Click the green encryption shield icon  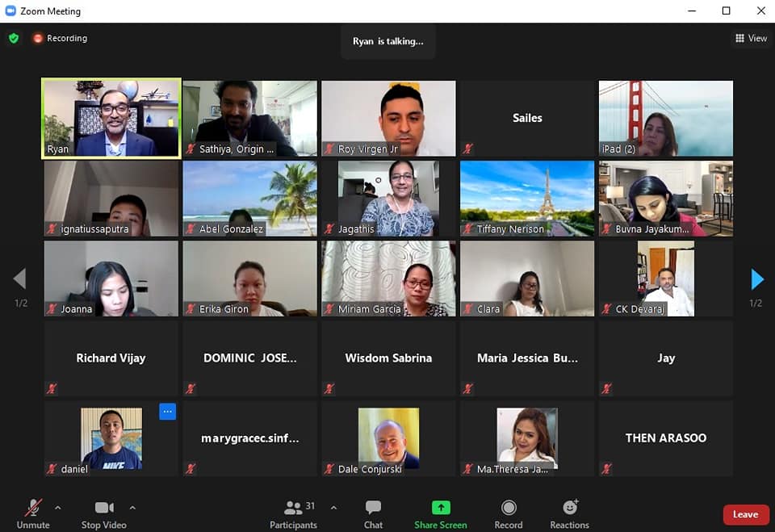[14, 38]
